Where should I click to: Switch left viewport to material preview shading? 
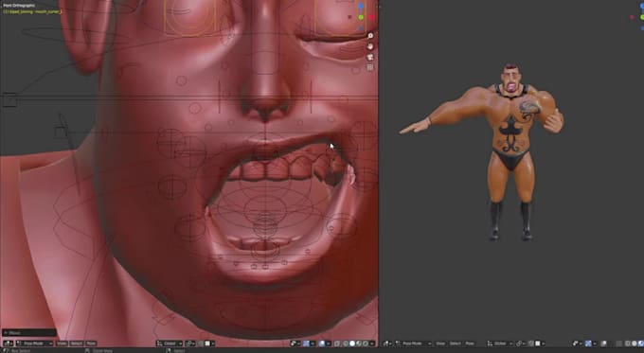(359, 344)
